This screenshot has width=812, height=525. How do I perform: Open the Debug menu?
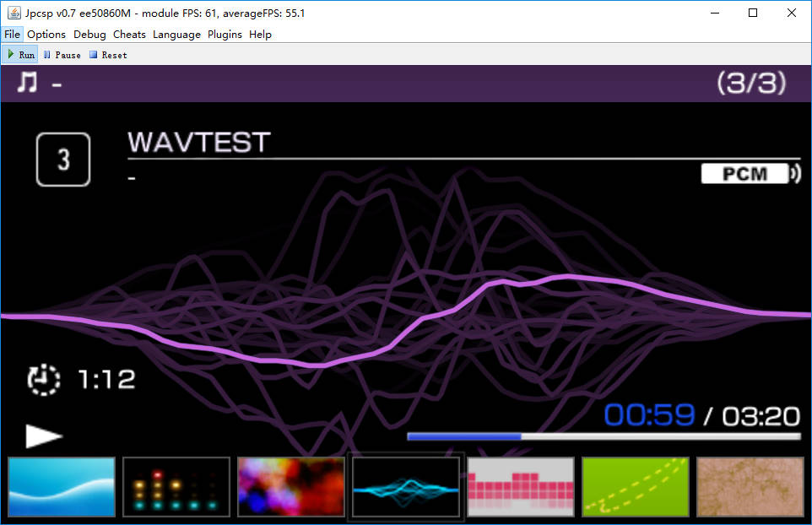[89, 35]
